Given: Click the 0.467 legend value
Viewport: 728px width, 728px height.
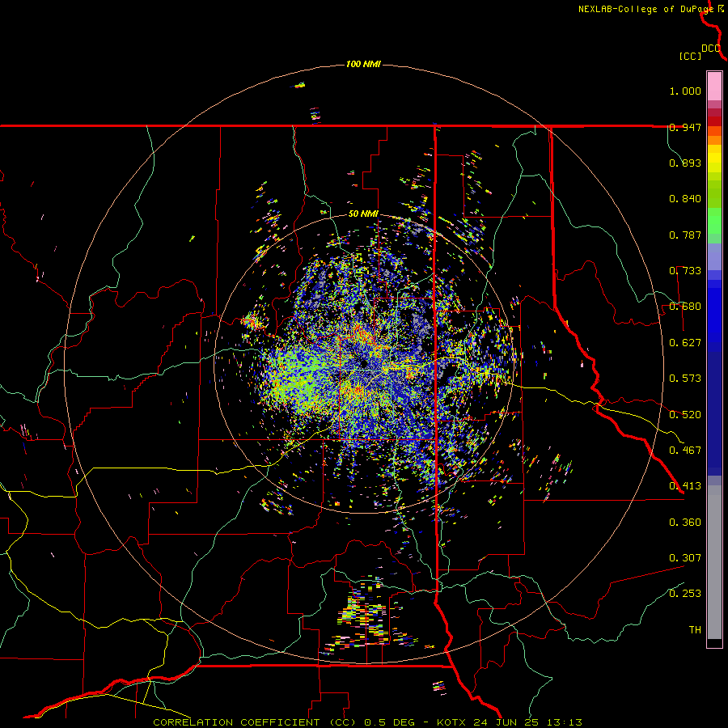Looking at the screenshot, I should tap(685, 451).
